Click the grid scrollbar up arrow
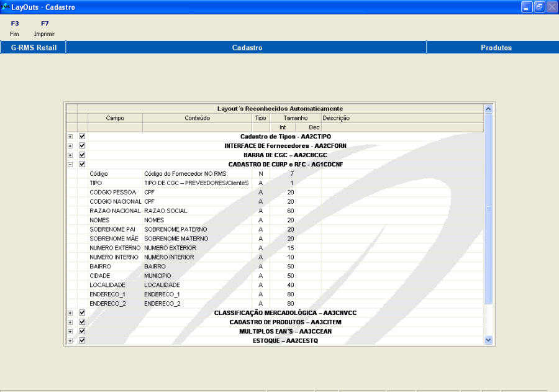The image size is (559, 392). (488, 109)
